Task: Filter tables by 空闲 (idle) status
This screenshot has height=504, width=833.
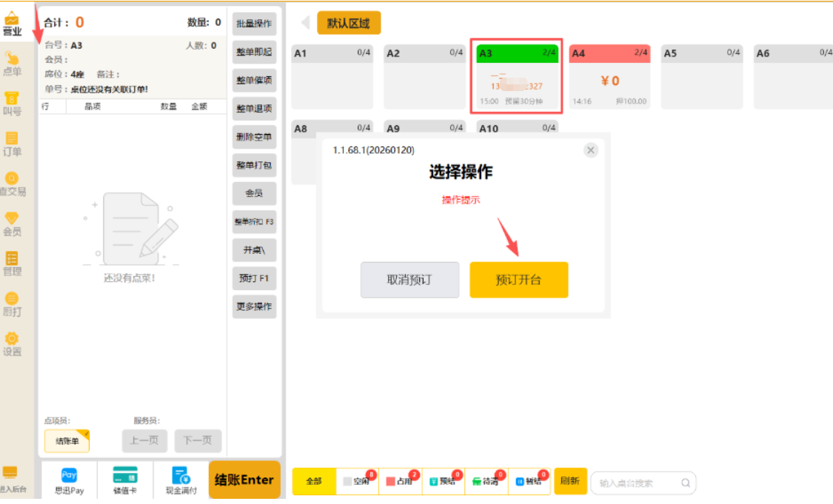Action: click(357, 481)
